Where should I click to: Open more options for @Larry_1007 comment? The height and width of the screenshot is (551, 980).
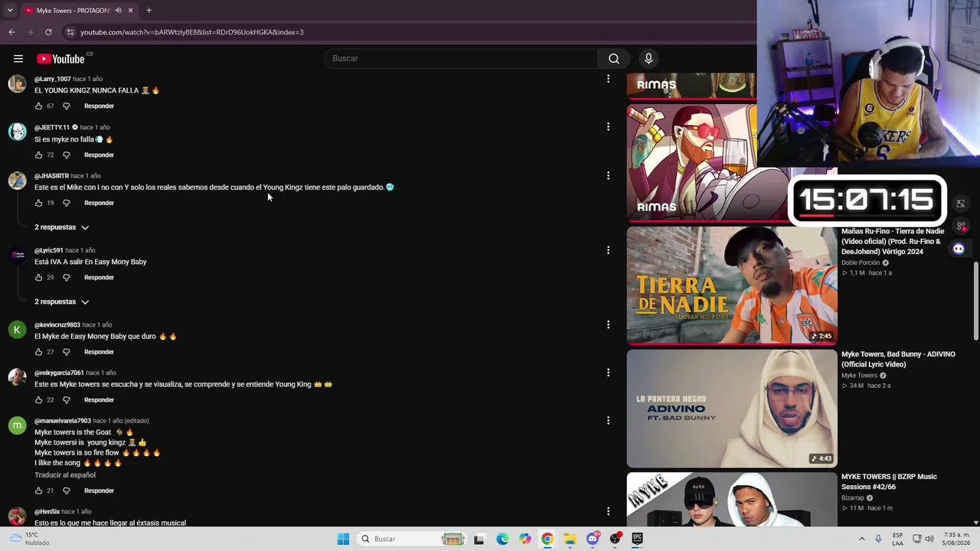[608, 79]
